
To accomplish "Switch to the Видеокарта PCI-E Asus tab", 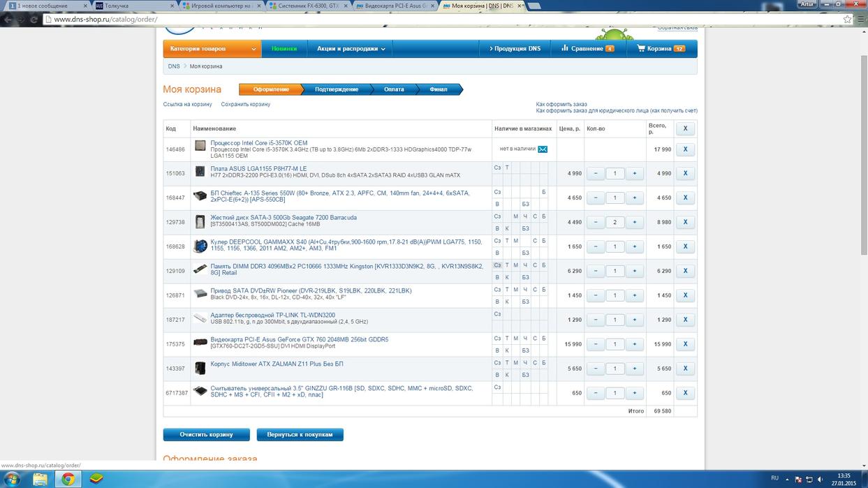I will [x=393, y=6].
